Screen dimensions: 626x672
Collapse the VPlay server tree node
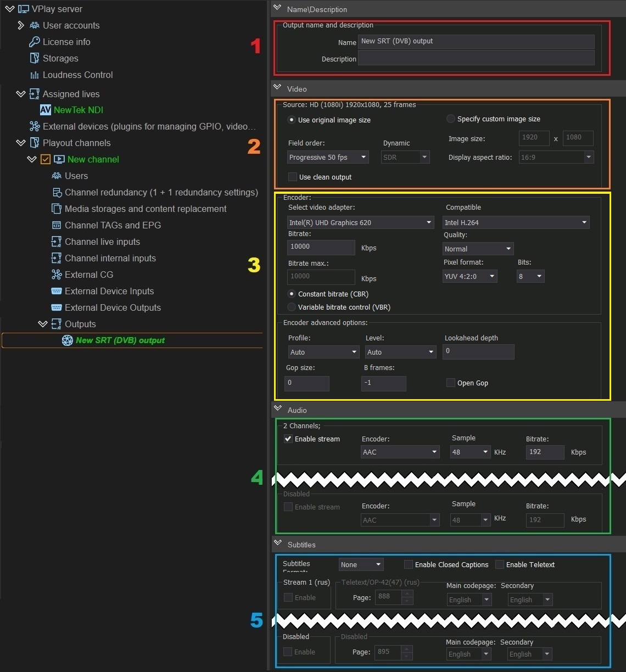coord(10,9)
